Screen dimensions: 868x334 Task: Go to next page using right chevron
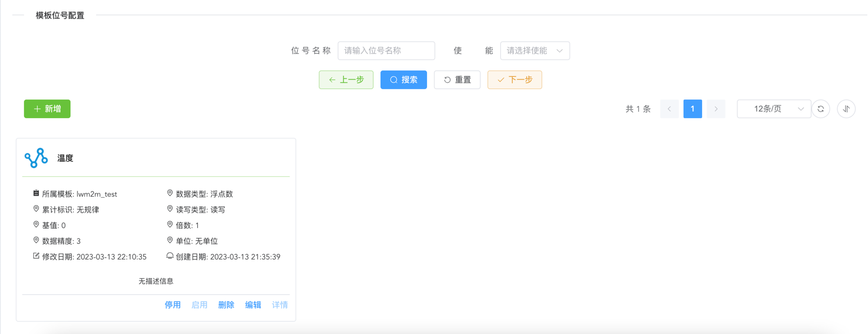click(x=716, y=109)
